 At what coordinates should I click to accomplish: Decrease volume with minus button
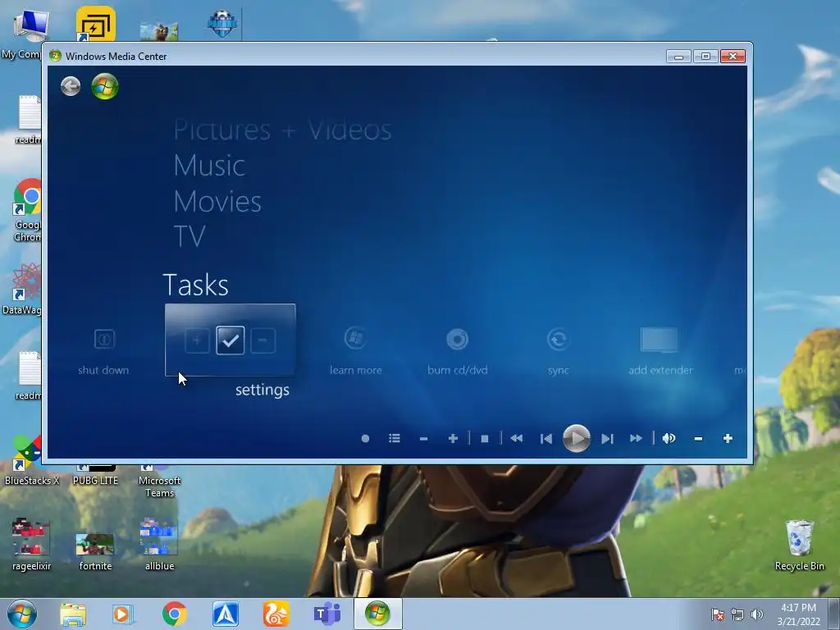pyautogui.click(x=698, y=439)
